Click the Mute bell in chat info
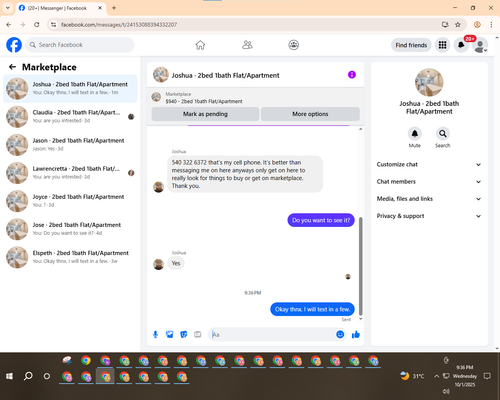 click(x=415, y=134)
